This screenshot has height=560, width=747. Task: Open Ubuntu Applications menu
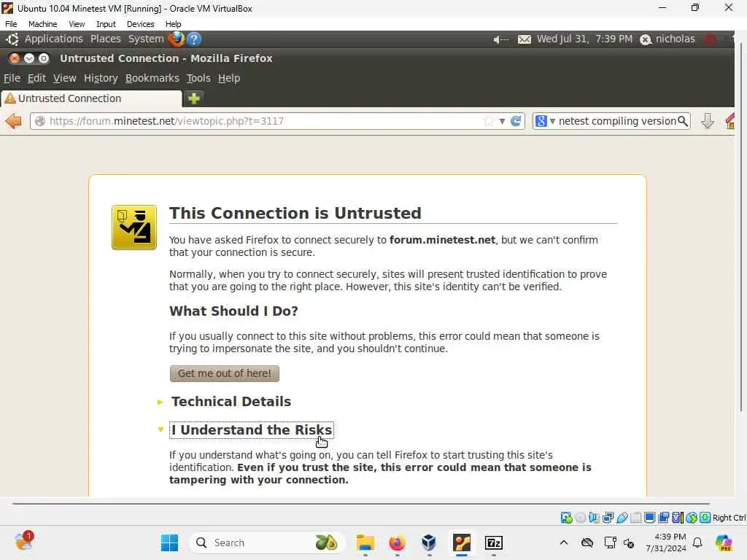[54, 39]
